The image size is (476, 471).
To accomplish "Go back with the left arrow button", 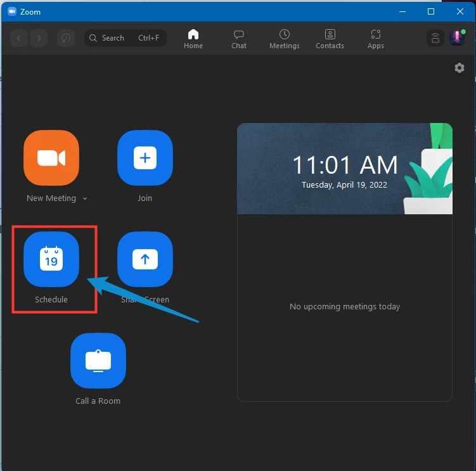I will coord(19,38).
